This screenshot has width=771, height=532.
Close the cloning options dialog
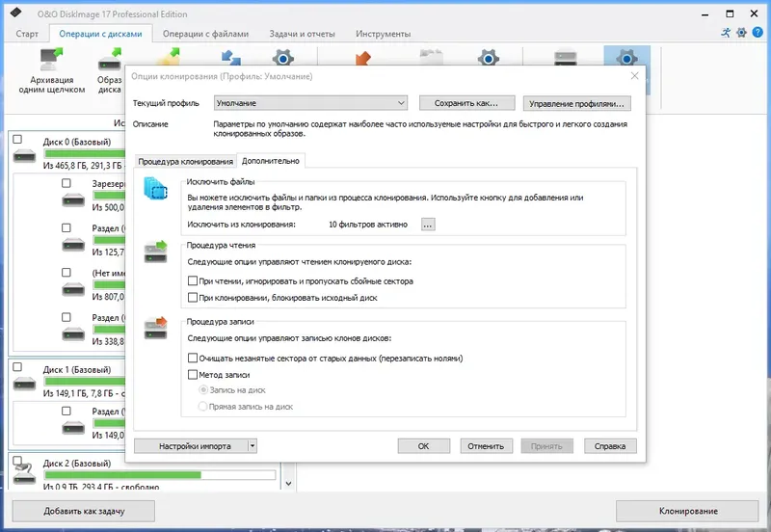click(635, 76)
